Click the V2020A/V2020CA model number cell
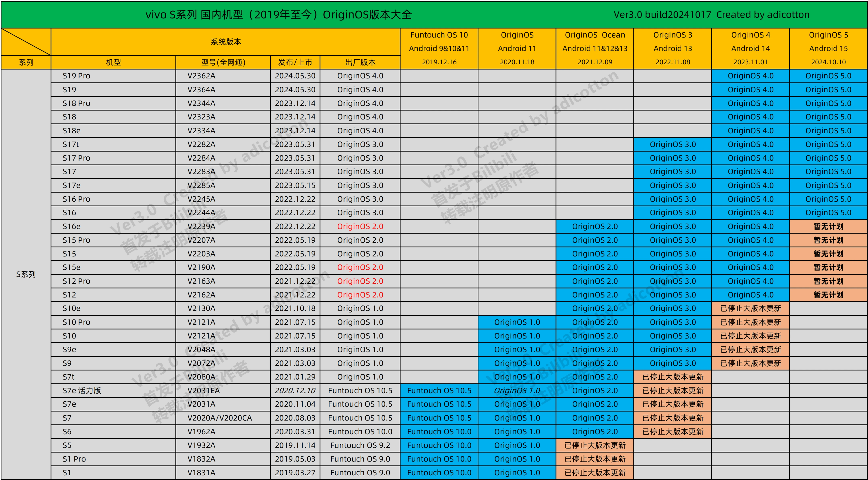The height and width of the screenshot is (480, 868). (220, 418)
